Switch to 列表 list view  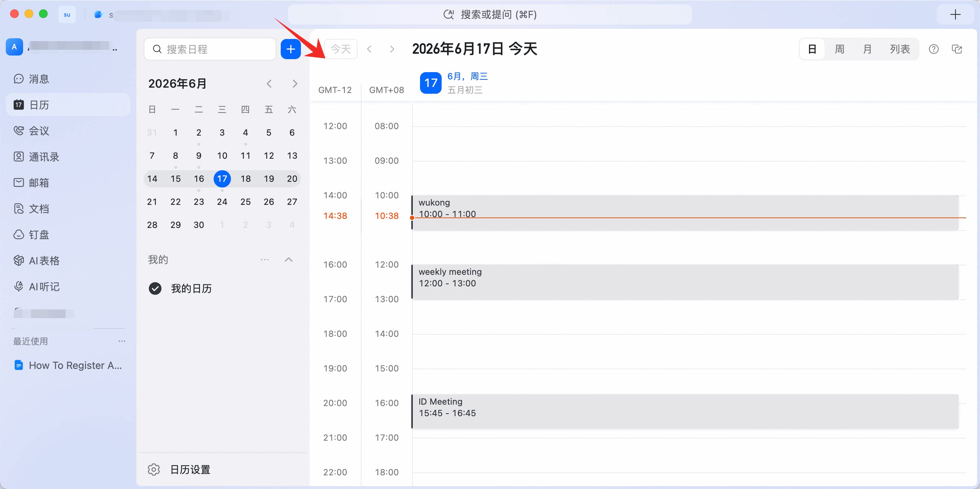(900, 49)
